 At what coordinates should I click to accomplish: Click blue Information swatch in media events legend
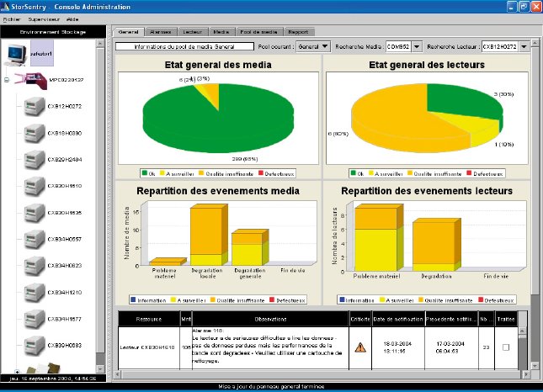point(133,299)
